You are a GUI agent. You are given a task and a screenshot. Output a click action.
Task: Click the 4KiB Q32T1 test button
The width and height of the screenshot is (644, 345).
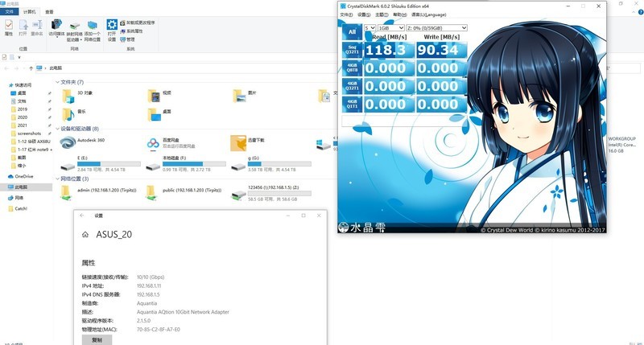coord(352,86)
